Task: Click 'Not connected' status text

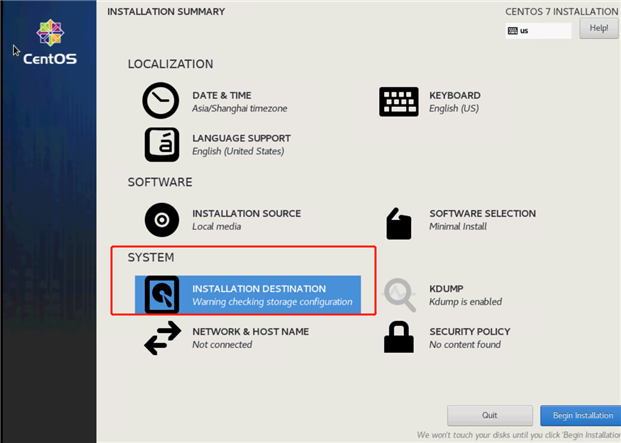Action: (222, 344)
